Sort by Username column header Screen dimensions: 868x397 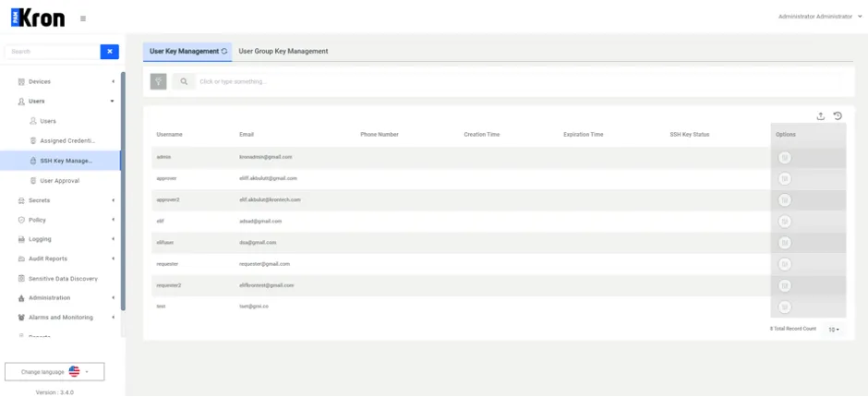pyautogui.click(x=169, y=135)
